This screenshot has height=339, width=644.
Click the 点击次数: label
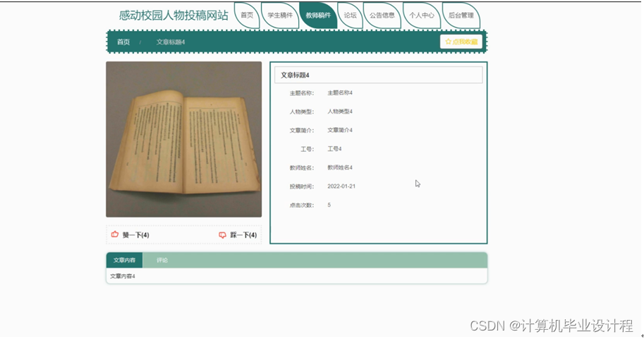(x=301, y=205)
